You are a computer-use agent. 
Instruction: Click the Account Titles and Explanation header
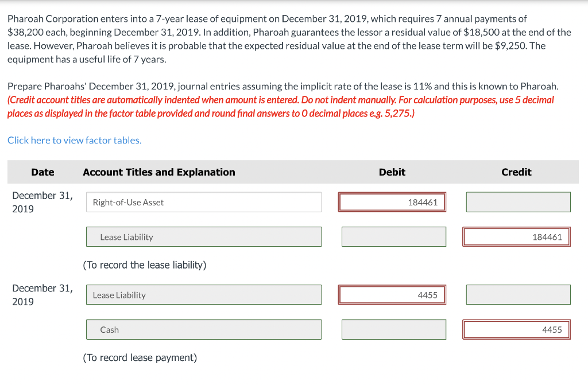tap(159, 172)
